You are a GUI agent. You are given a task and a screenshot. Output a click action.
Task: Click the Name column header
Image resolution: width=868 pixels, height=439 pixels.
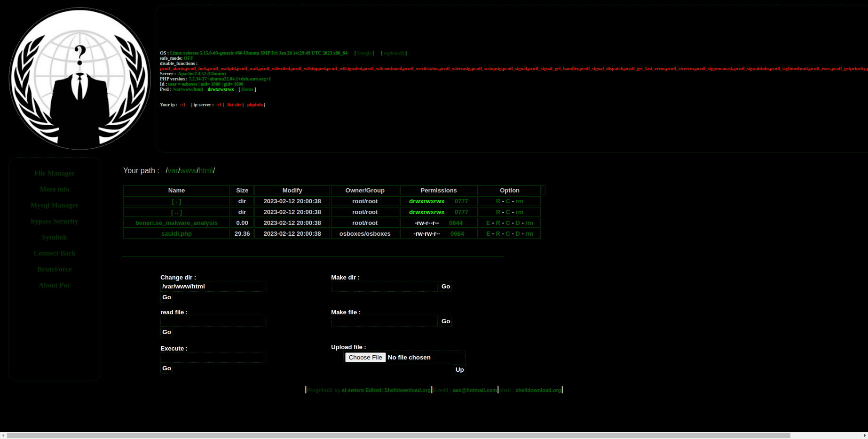176,191
